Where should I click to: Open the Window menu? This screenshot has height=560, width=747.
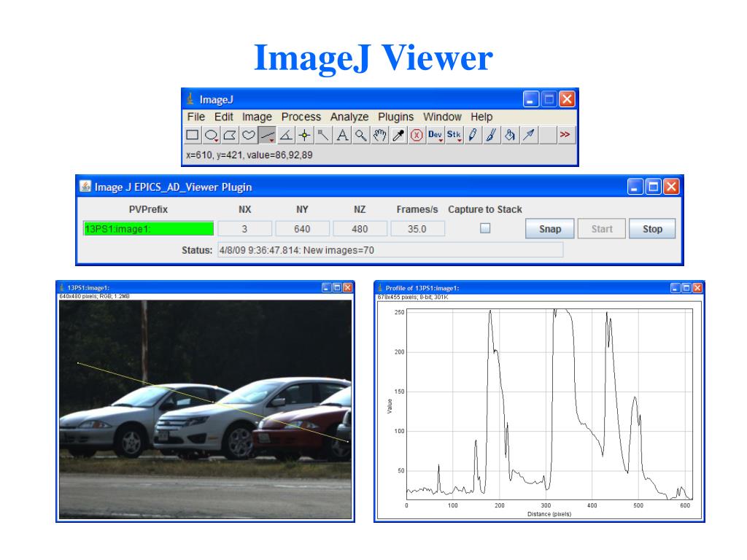(442, 117)
